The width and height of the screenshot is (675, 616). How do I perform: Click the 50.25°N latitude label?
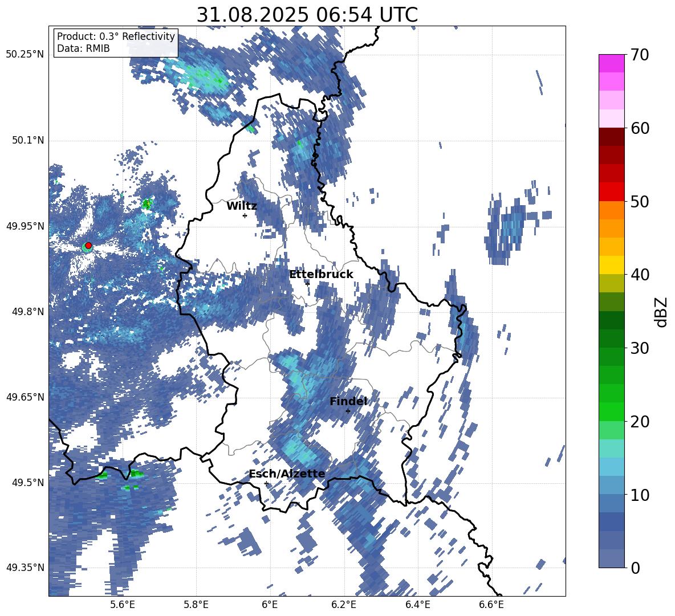(x=25, y=55)
